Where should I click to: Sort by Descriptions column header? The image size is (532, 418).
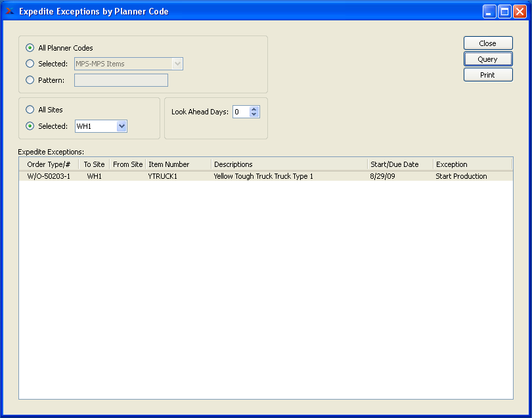coord(289,164)
